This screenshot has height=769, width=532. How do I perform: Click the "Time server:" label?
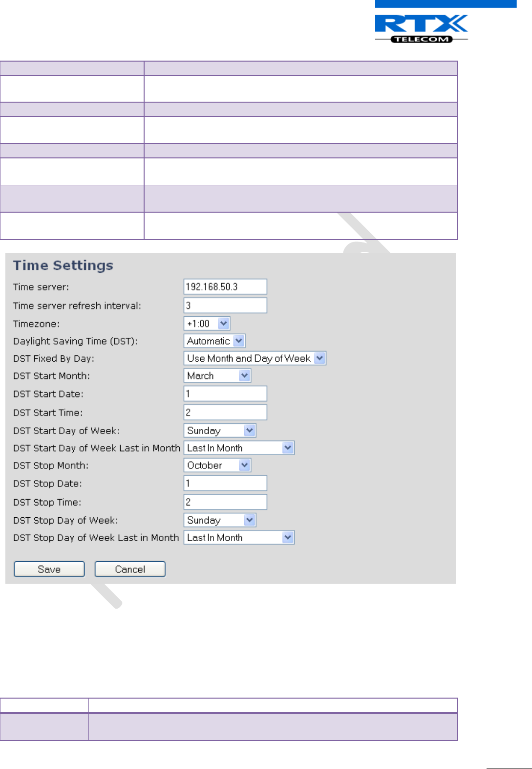coord(41,287)
